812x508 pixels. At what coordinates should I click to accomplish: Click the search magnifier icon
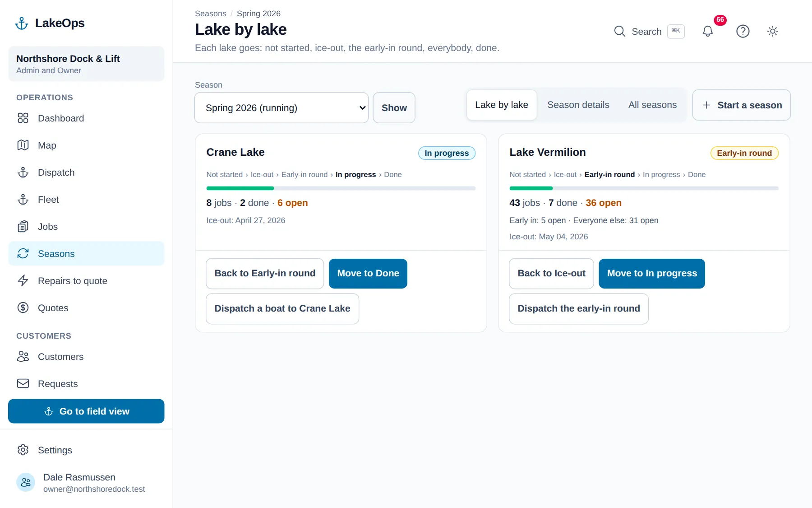(x=620, y=32)
